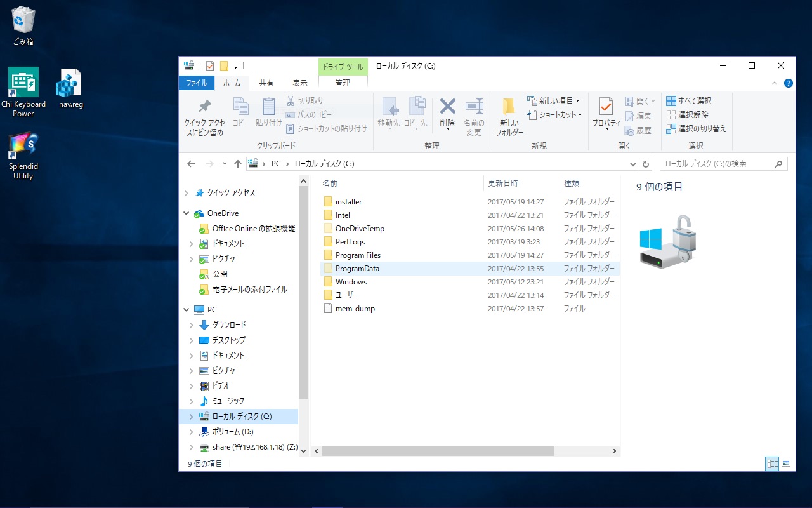Select ミュージック in the navigation pane

pyautogui.click(x=228, y=401)
